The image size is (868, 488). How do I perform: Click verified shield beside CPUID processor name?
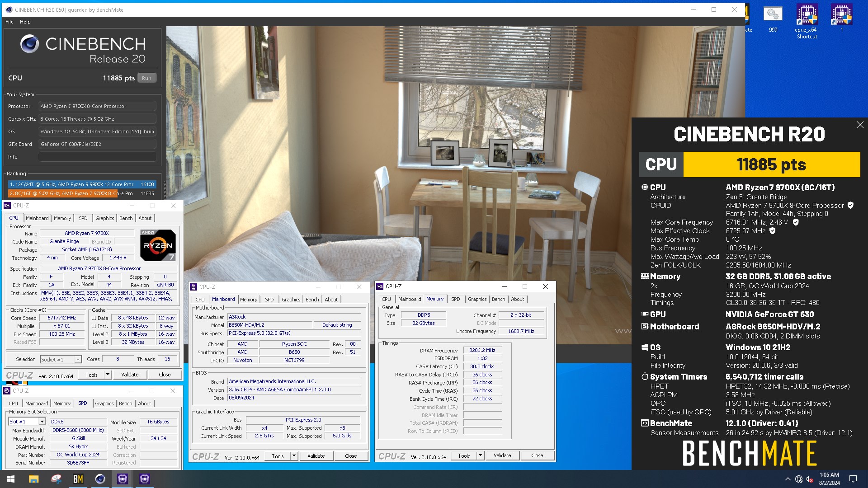pos(850,205)
